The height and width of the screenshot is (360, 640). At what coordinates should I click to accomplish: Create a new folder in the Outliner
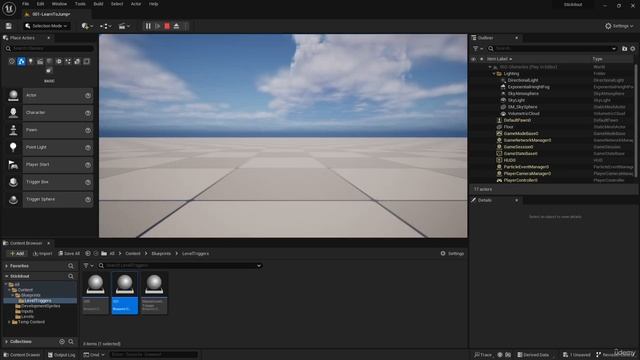coord(624,49)
